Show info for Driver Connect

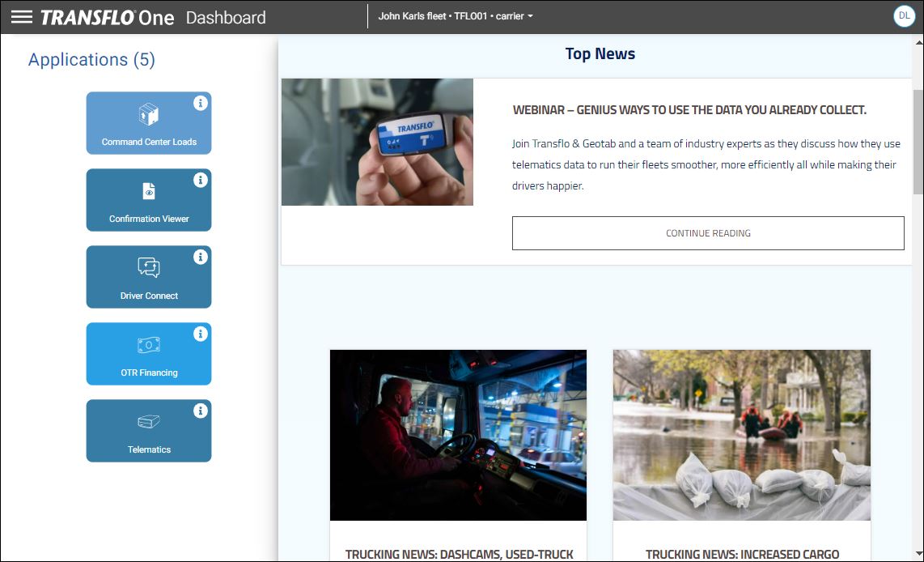coord(201,258)
